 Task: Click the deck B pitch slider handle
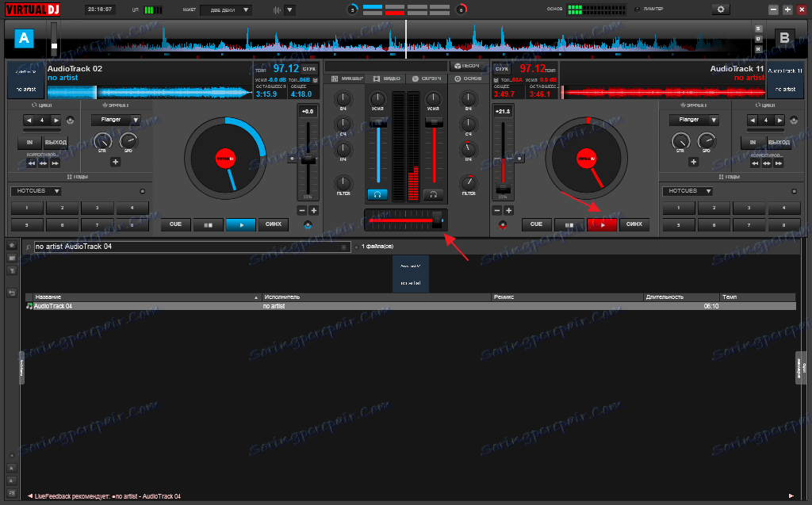coord(503,188)
